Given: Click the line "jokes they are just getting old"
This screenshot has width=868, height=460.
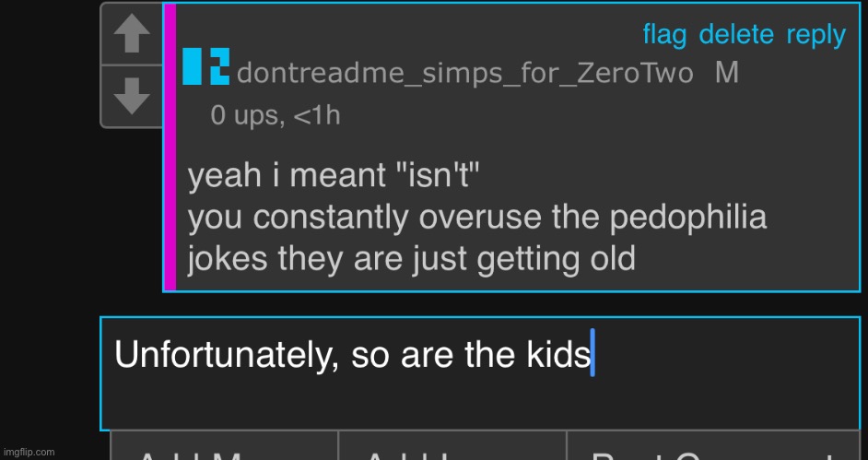Looking at the screenshot, I should click(x=411, y=259).
